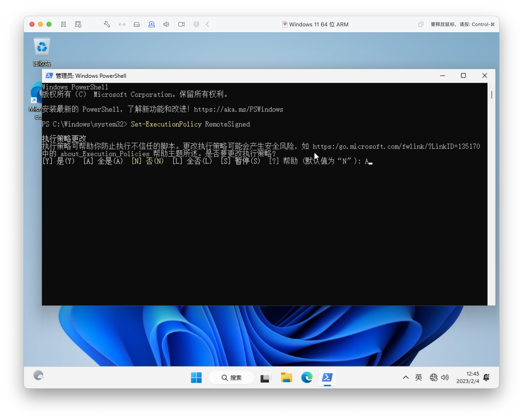Click the taskbar search box
The image size is (523, 420).
pos(231,377)
